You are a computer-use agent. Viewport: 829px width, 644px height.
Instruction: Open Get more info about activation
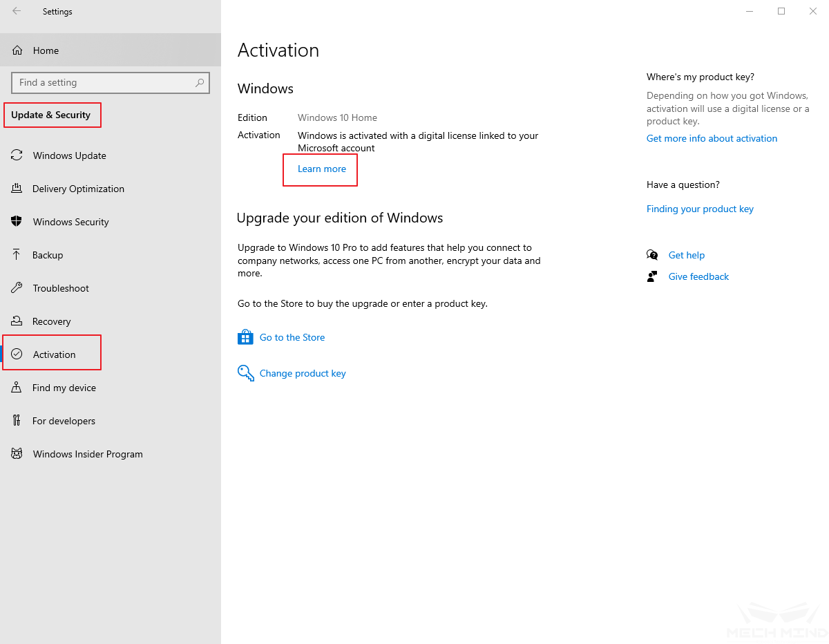tap(712, 138)
